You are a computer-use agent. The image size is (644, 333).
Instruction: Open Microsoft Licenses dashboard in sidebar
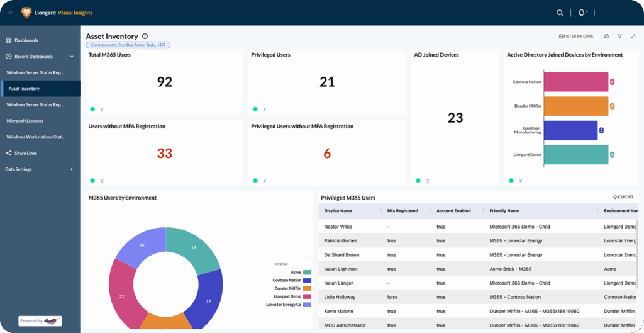pos(25,121)
